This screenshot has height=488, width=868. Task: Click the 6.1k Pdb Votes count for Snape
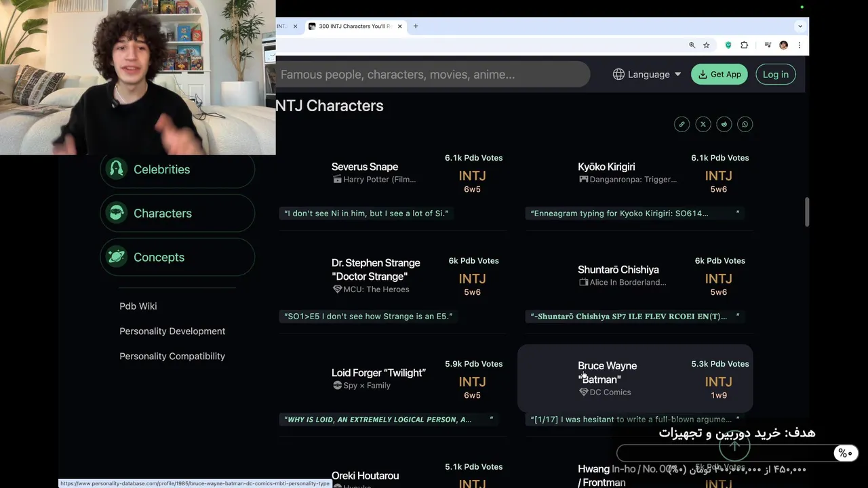(x=474, y=158)
